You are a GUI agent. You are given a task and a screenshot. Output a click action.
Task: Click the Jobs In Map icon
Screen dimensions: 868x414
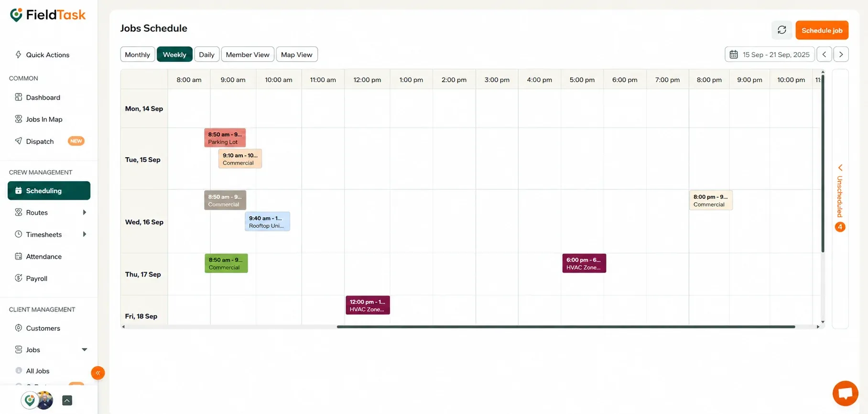pos(18,119)
